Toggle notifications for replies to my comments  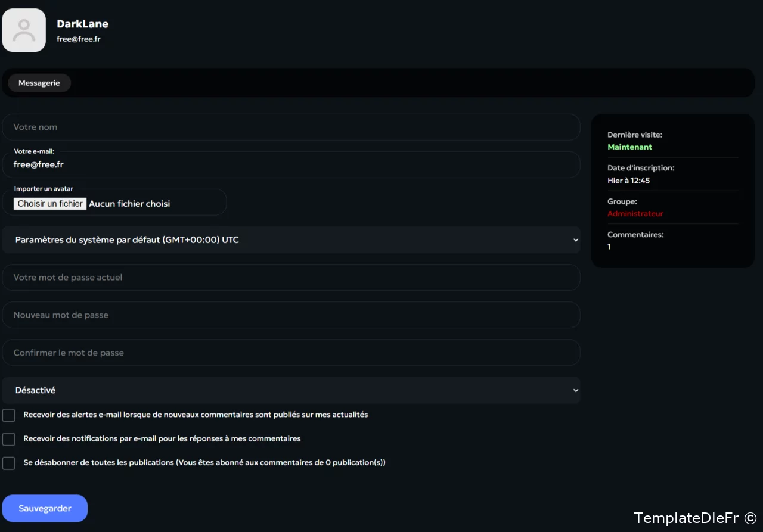pyautogui.click(x=9, y=439)
